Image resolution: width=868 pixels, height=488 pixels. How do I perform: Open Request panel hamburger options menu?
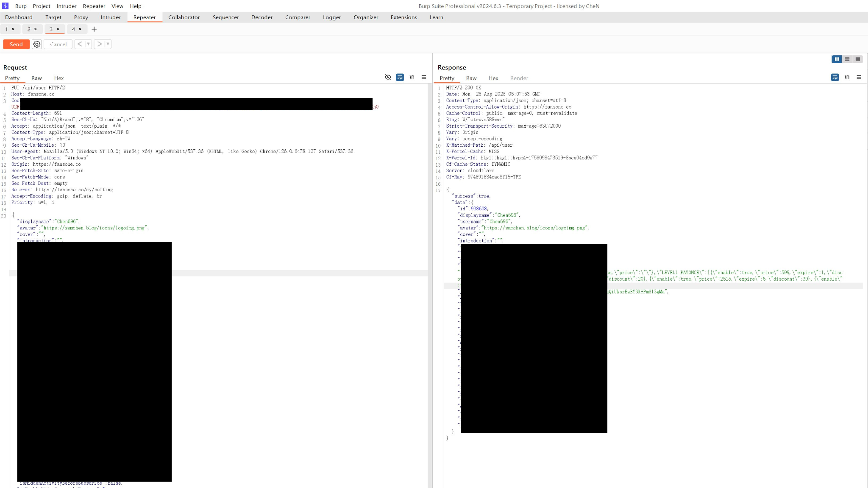[x=424, y=77]
